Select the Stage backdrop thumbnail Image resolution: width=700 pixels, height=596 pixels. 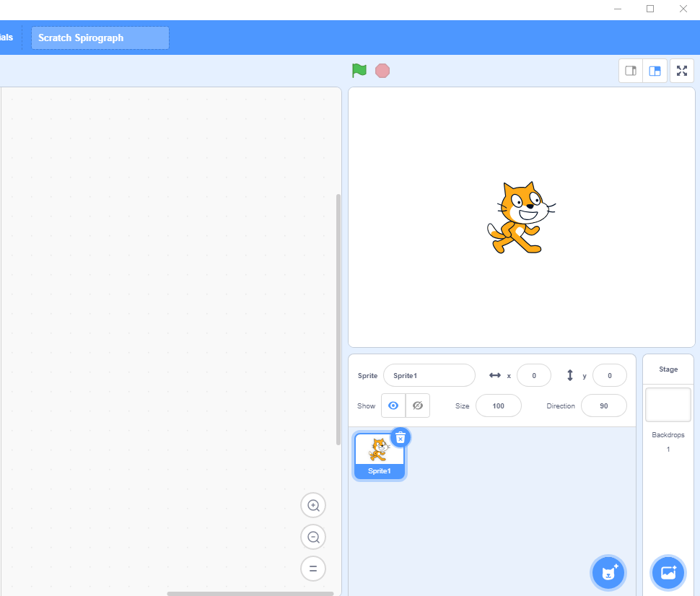point(668,405)
